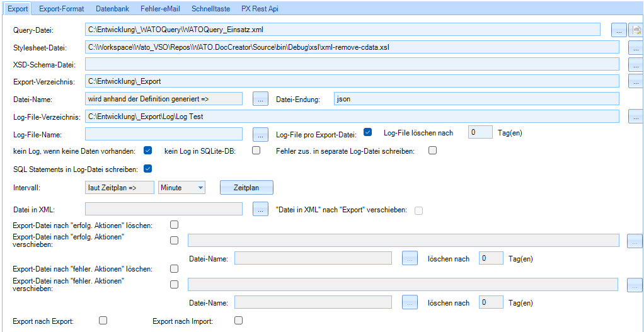Click the edit query file icon
This screenshot has width=644, height=332.
click(x=637, y=30)
